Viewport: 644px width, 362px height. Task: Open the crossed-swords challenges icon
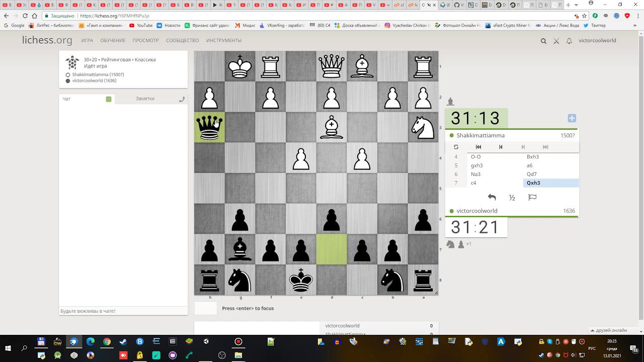[x=556, y=41]
